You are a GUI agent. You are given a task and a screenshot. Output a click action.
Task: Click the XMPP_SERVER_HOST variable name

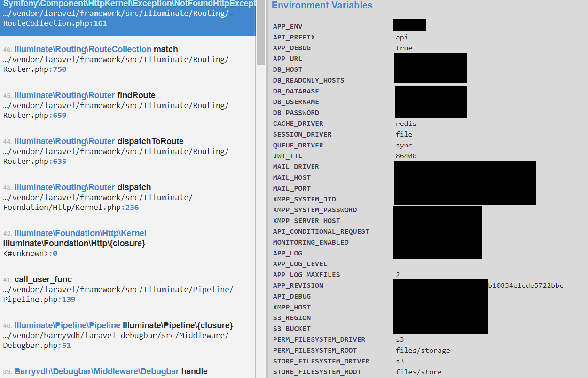click(x=306, y=221)
